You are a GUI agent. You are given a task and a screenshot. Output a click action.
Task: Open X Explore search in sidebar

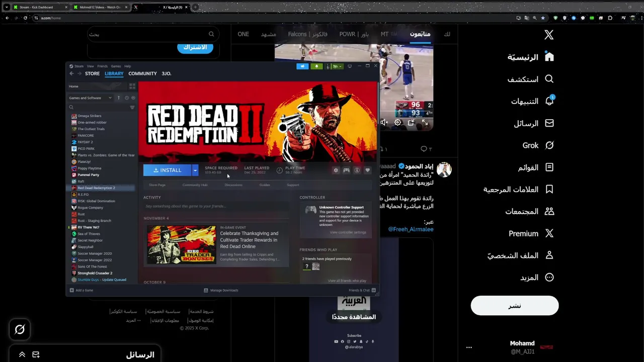(531, 79)
